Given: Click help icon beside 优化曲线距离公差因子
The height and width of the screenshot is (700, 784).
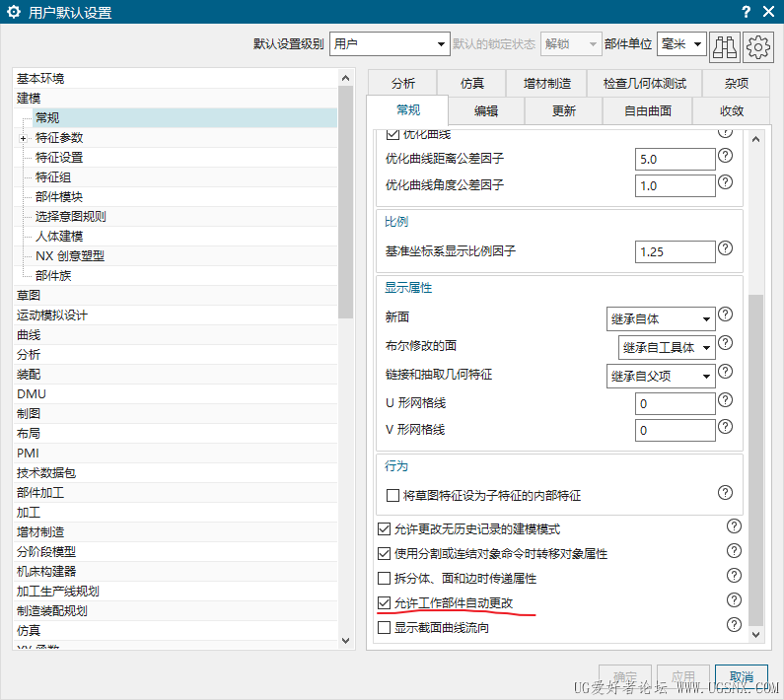Looking at the screenshot, I should pos(725,157).
